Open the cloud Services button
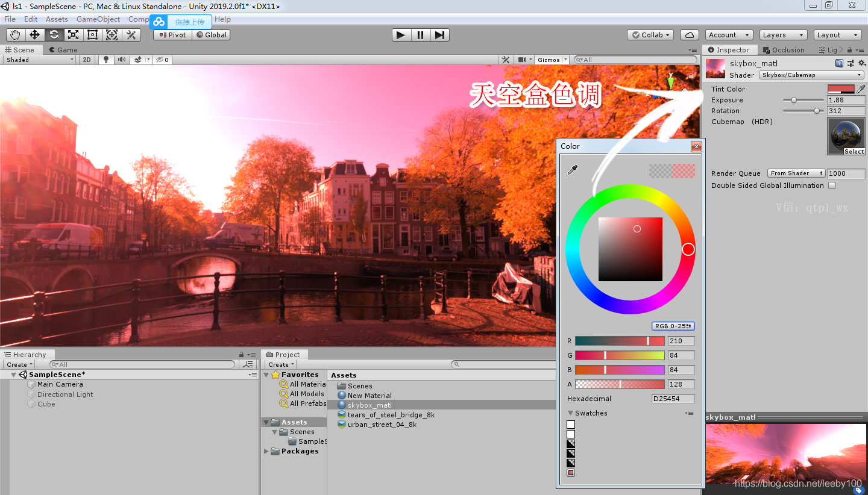868x495 pixels. point(690,35)
